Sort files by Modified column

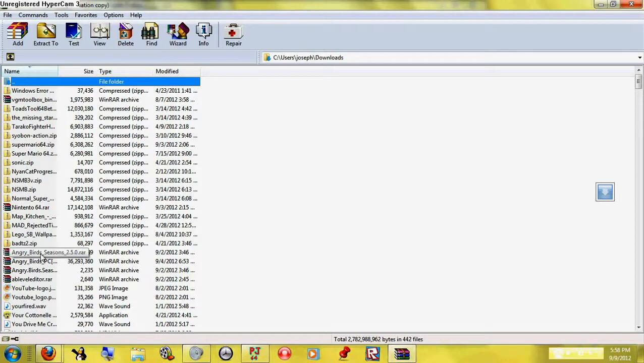(167, 71)
